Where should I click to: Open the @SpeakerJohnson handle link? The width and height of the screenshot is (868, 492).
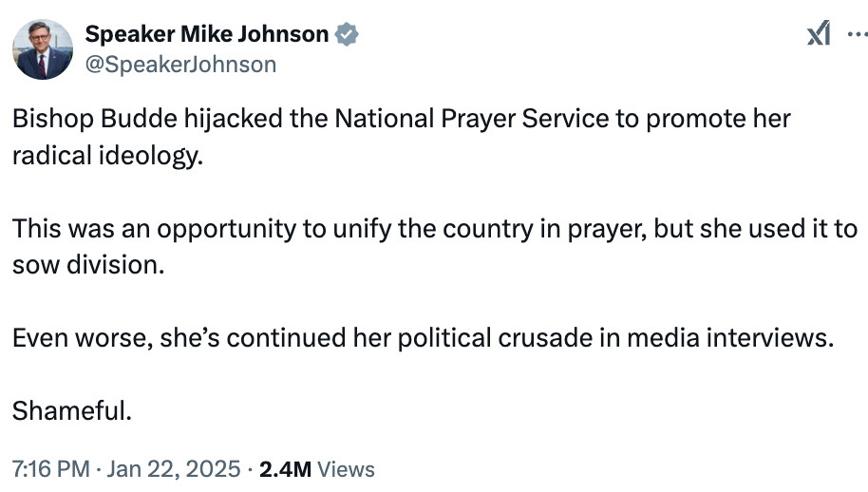pos(180,64)
